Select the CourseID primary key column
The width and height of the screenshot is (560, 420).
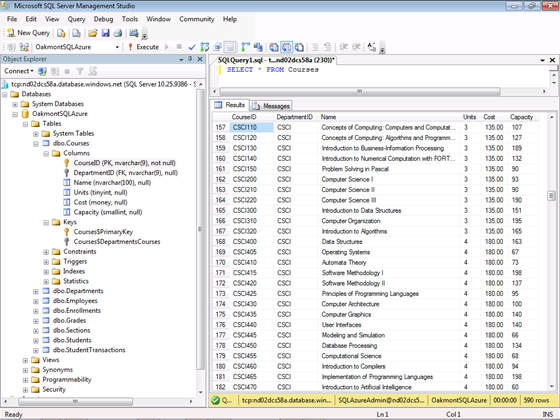125,163
